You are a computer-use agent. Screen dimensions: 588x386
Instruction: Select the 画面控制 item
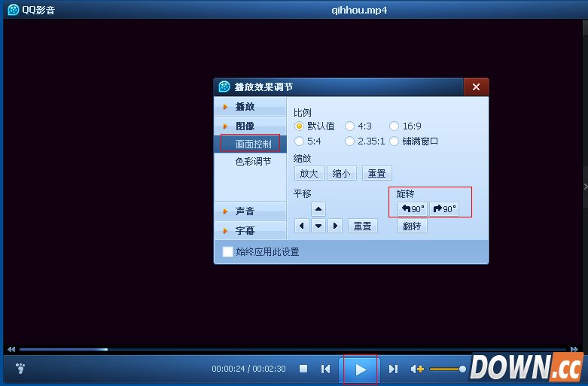pos(250,144)
